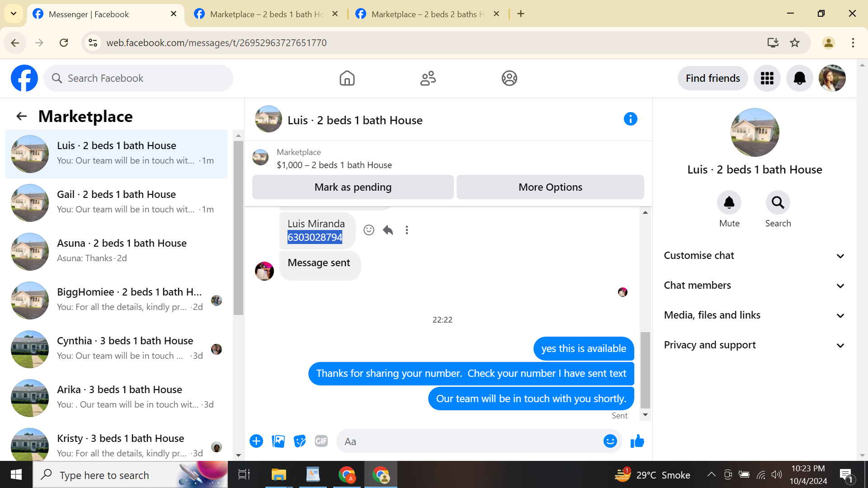Click the house thumbnail in right panel
868x488 pixels.
tap(755, 132)
